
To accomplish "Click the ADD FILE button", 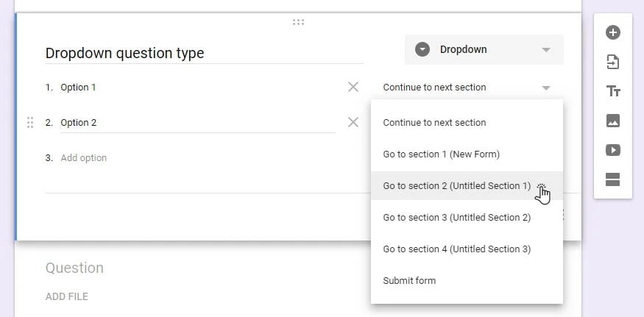I will tap(66, 296).
